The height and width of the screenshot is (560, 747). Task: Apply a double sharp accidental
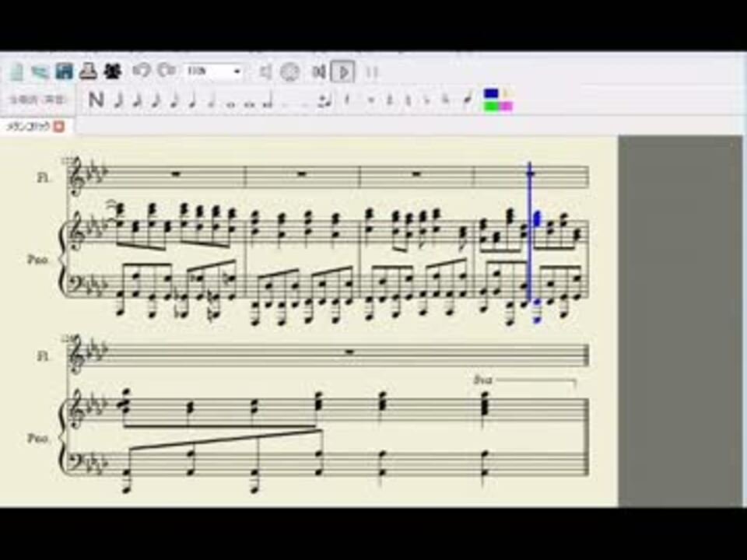(x=372, y=100)
